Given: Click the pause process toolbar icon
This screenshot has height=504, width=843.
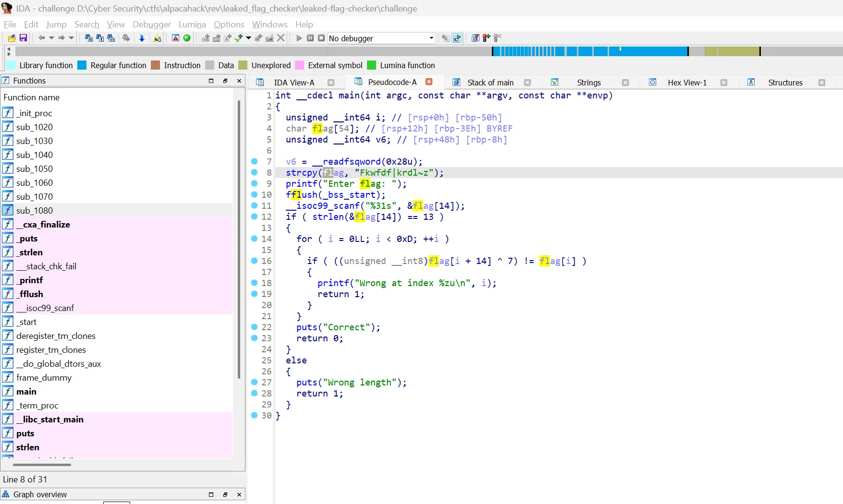Looking at the screenshot, I should (x=310, y=38).
